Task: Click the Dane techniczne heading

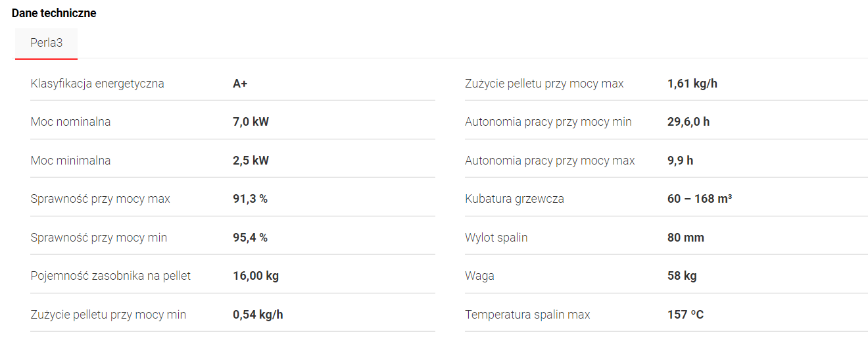Action: click(54, 13)
